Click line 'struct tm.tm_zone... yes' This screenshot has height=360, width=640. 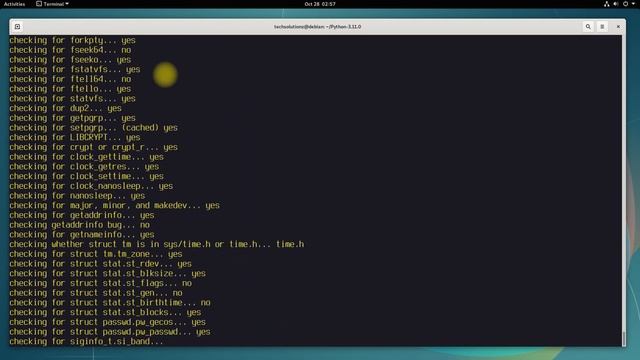pyautogui.click(x=96, y=254)
